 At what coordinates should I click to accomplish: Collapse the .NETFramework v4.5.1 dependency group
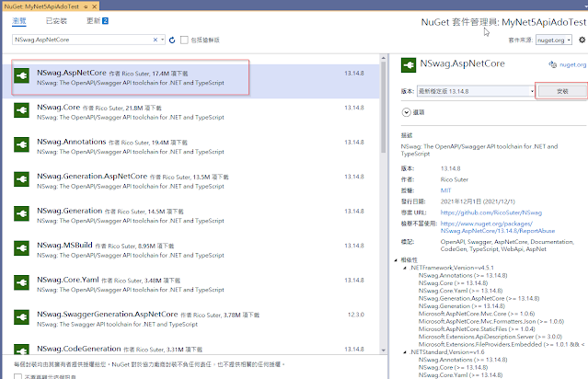click(405, 268)
